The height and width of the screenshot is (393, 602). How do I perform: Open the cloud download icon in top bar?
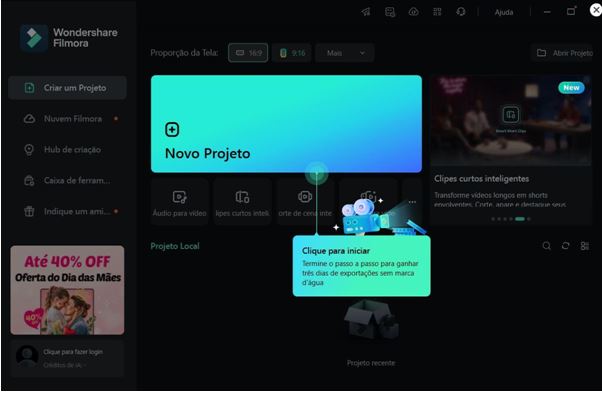click(413, 12)
